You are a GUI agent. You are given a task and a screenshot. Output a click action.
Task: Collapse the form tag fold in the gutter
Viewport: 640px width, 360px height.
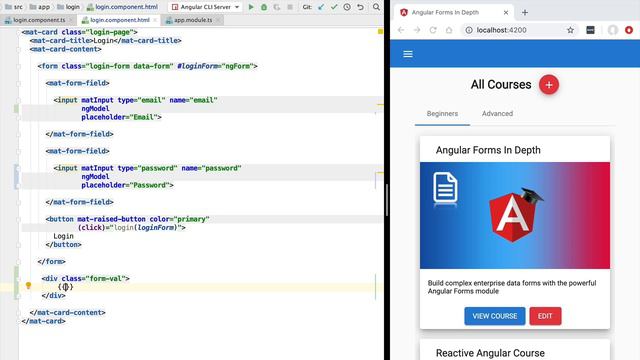tap(18, 66)
